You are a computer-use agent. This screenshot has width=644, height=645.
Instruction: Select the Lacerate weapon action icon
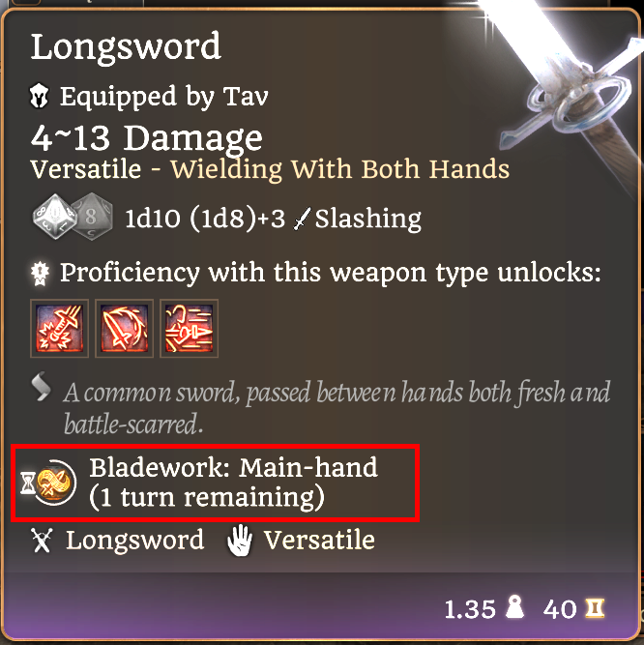pos(124,328)
